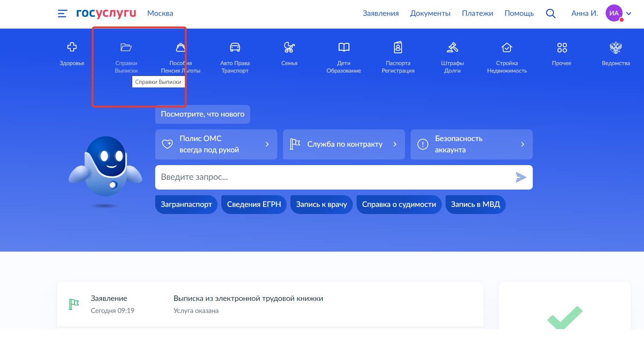Image resolution: width=644 pixels, height=337 pixels.
Task: Select the Загранпаспорт quick suggestion
Action: tap(186, 205)
